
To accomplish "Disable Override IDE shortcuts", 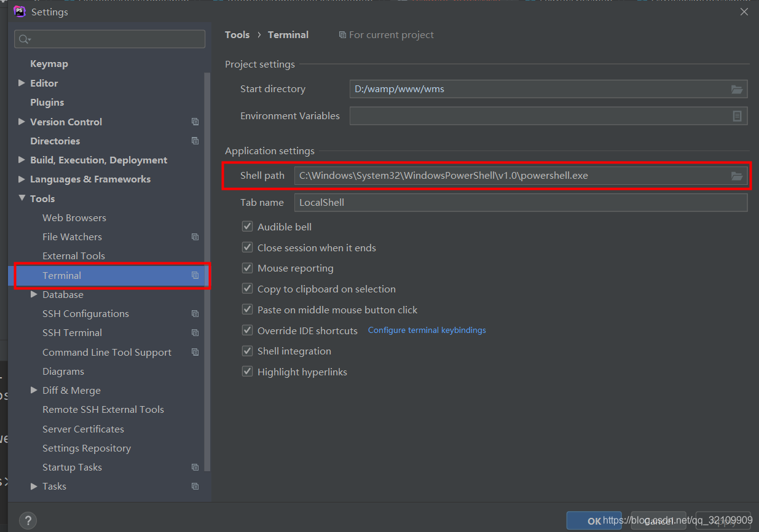I will (x=247, y=331).
